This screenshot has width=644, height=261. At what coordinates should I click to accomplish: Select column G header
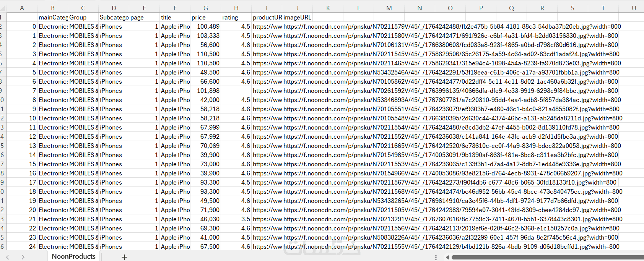[x=206, y=8]
